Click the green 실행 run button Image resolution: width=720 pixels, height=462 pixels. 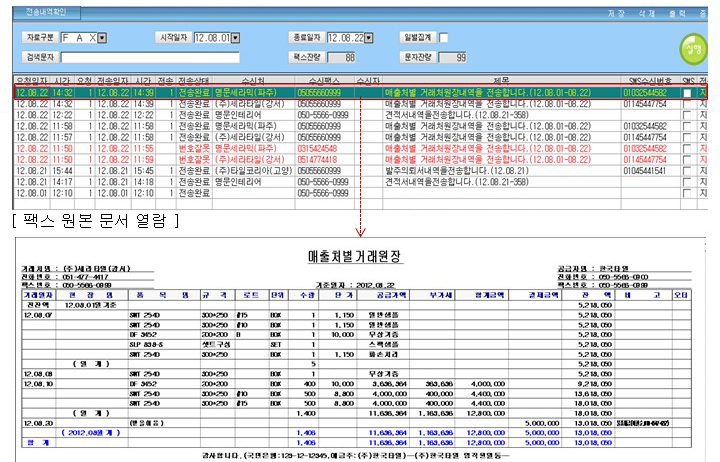click(x=693, y=49)
